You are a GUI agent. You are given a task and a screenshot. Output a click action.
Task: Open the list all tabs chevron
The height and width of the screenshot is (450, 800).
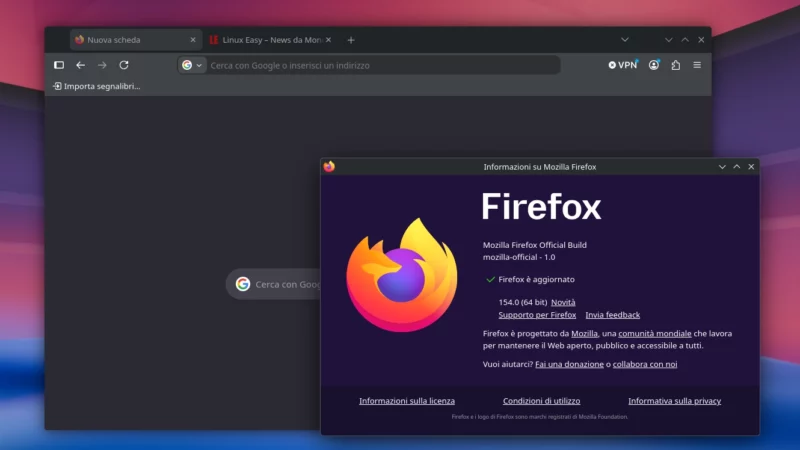tap(625, 40)
